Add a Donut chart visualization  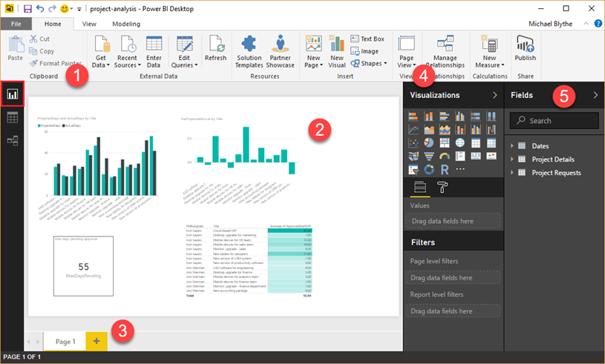428,170
